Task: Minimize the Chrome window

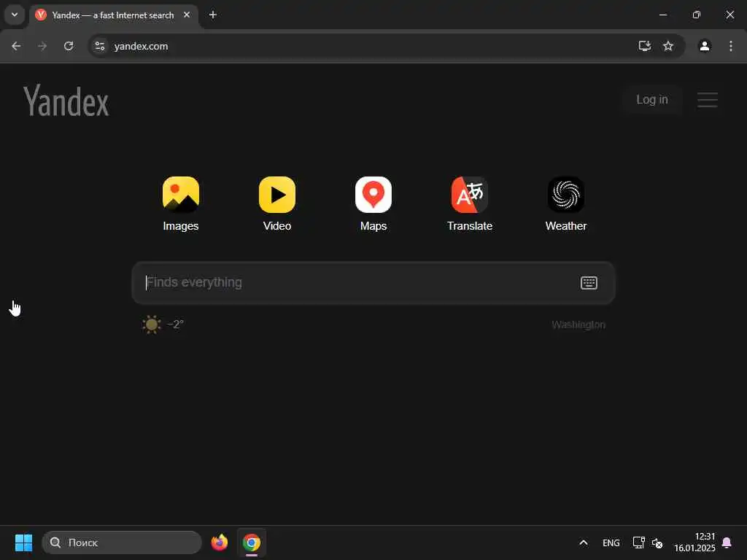Action: click(662, 15)
